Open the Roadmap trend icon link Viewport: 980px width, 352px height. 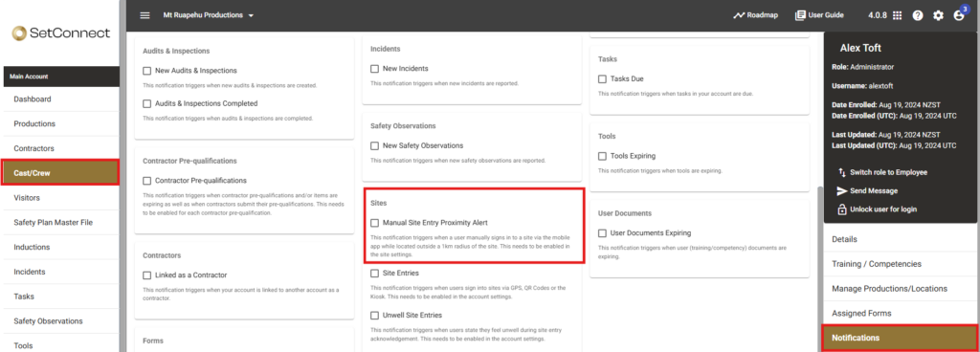point(739,15)
